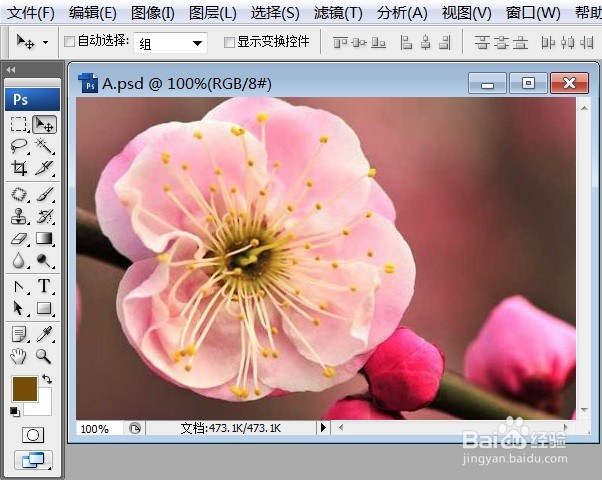Select the Brush tool
Viewport: 602px width, 480px height.
pos(44,194)
